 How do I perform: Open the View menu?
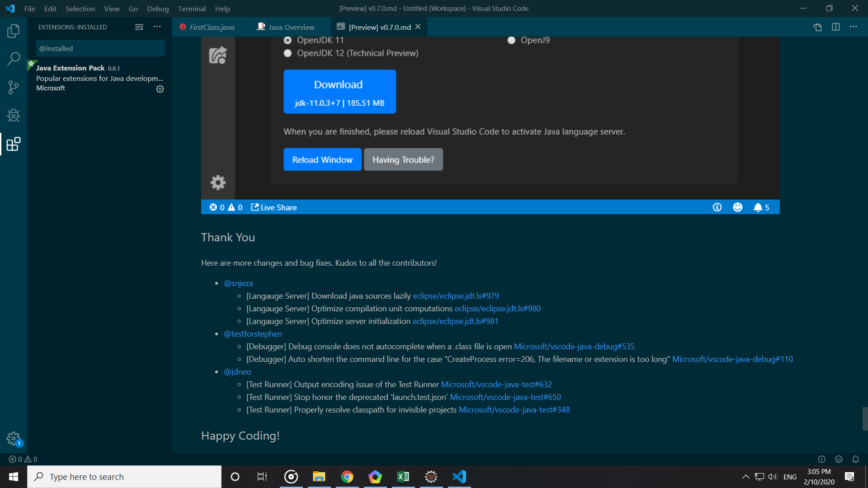coord(112,9)
